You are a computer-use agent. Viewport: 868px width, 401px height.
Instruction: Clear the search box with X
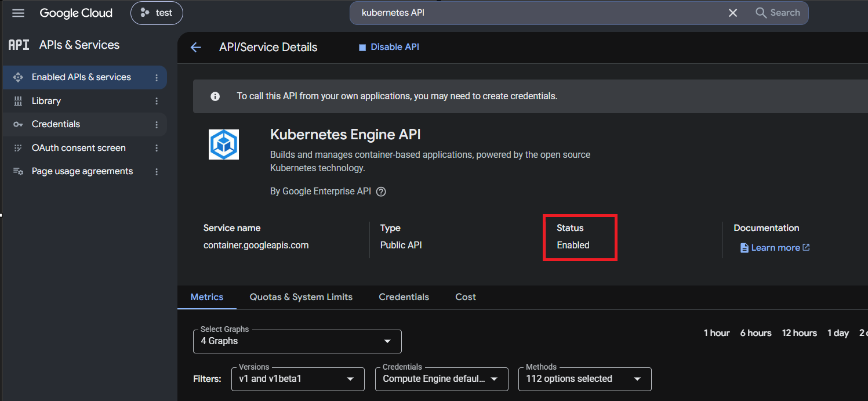pos(733,13)
